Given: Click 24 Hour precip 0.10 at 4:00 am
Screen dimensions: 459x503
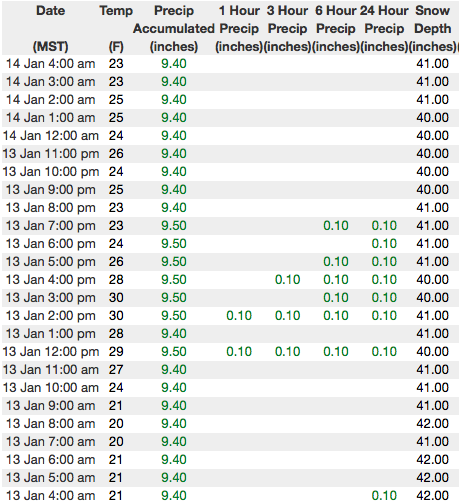Looking at the screenshot, I should pyautogui.click(x=384, y=495).
